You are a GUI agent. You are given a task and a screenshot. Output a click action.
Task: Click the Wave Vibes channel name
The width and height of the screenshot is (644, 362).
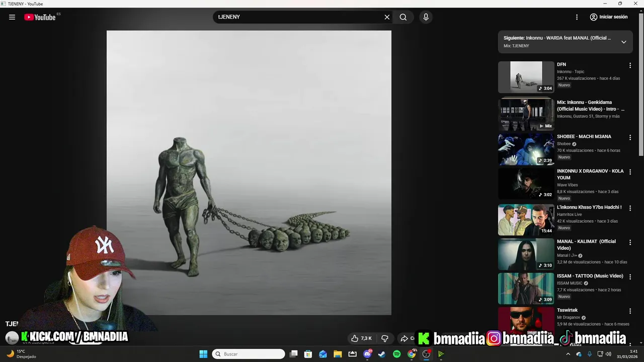pos(567,185)
